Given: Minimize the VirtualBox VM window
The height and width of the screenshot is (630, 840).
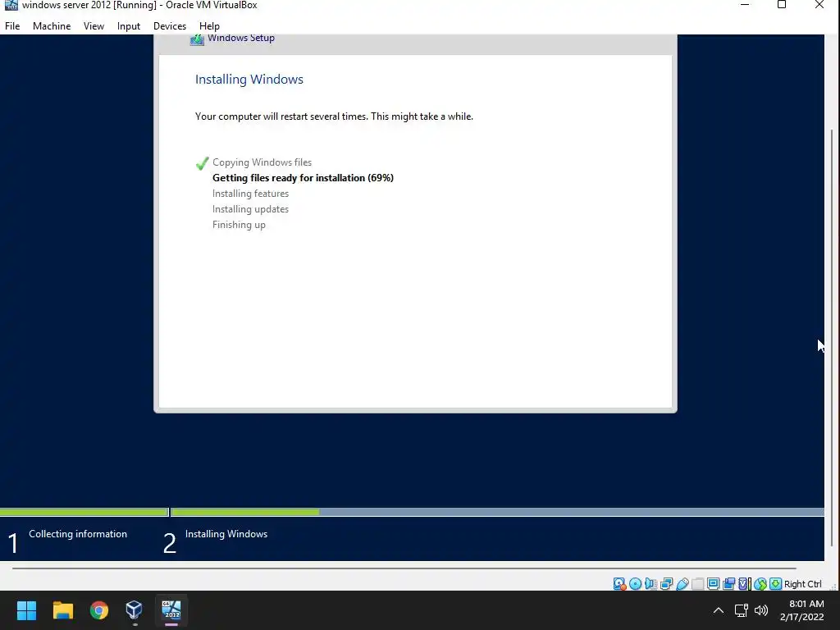Looking at the screenshot, I should tap(744, 5).
